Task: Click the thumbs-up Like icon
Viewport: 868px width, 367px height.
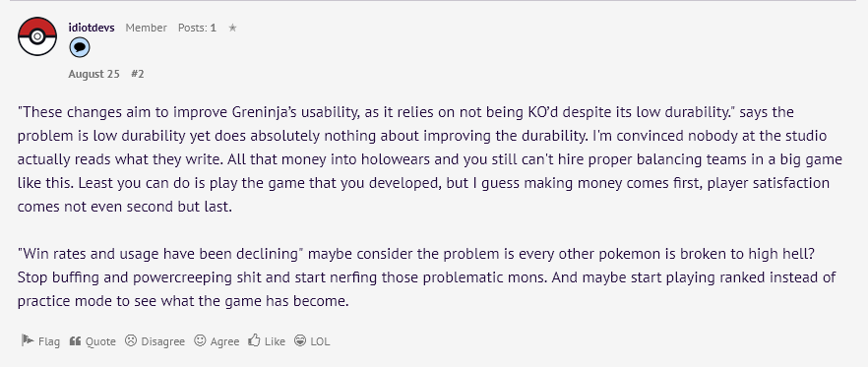Action: pos(254,340)
